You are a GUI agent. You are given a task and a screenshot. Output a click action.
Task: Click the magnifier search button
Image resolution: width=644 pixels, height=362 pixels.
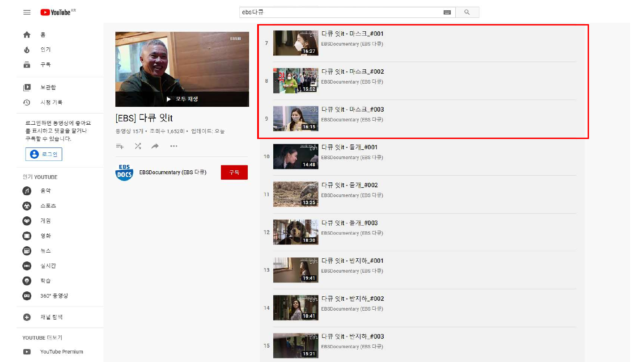point(467,13)
